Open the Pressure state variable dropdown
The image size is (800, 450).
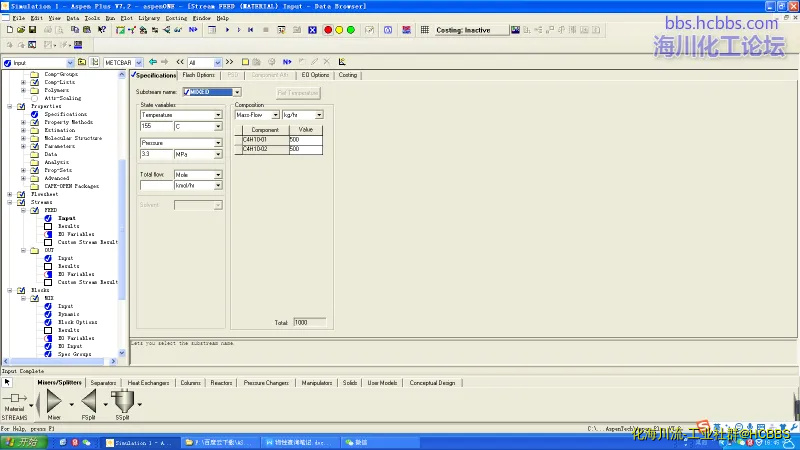(x=218, y=143)
